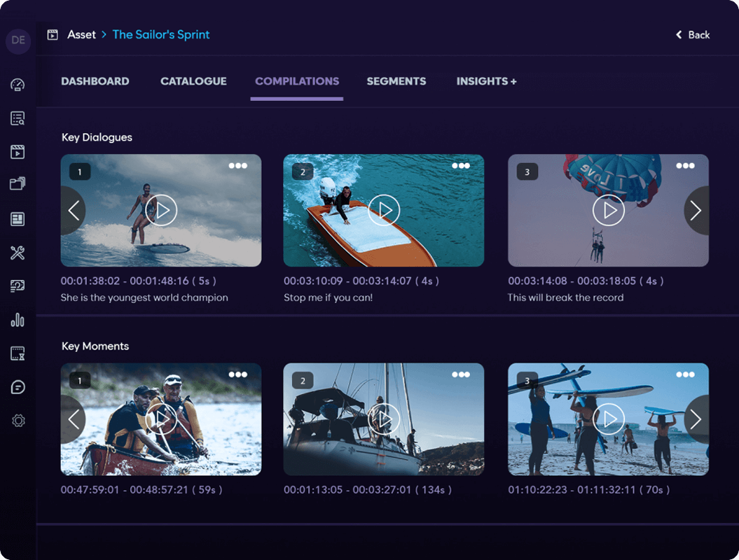Play the speedboat dialogue clip
The height and width of the screenshot is (560, 739).
tap(384, 210)
